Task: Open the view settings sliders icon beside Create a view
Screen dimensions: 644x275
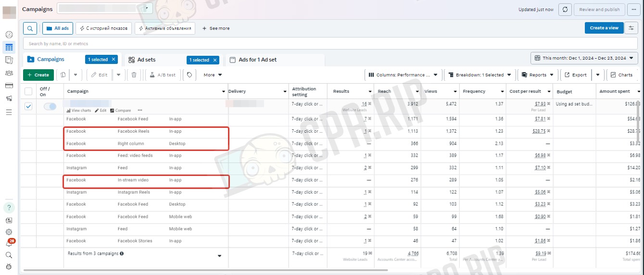Action: pos(631,28)
